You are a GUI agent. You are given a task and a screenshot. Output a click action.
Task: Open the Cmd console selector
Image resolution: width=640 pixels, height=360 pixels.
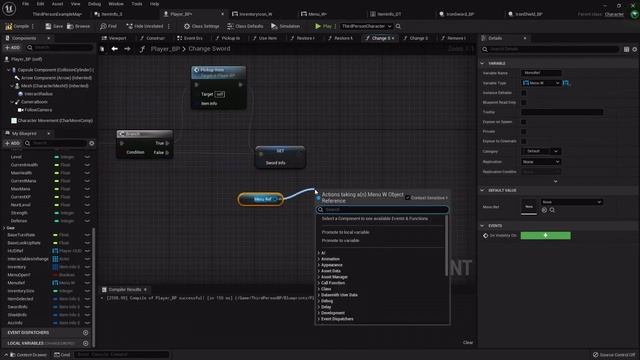coord(62,355)
